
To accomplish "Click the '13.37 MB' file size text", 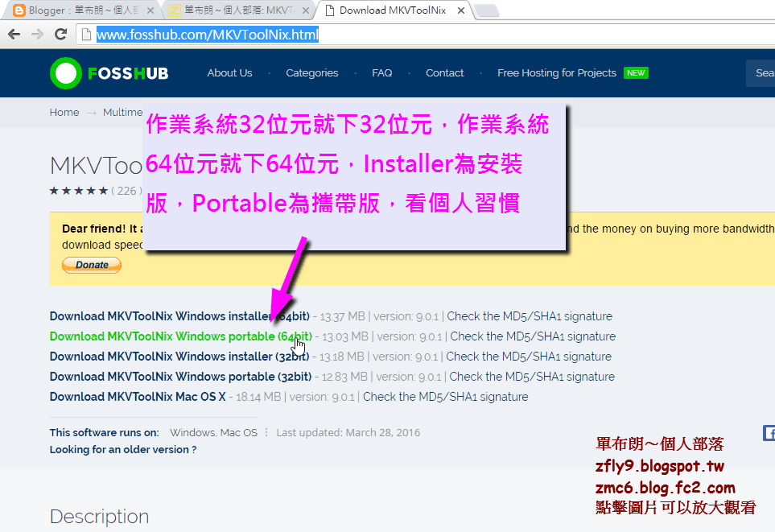I will click(x=342, y=316).
